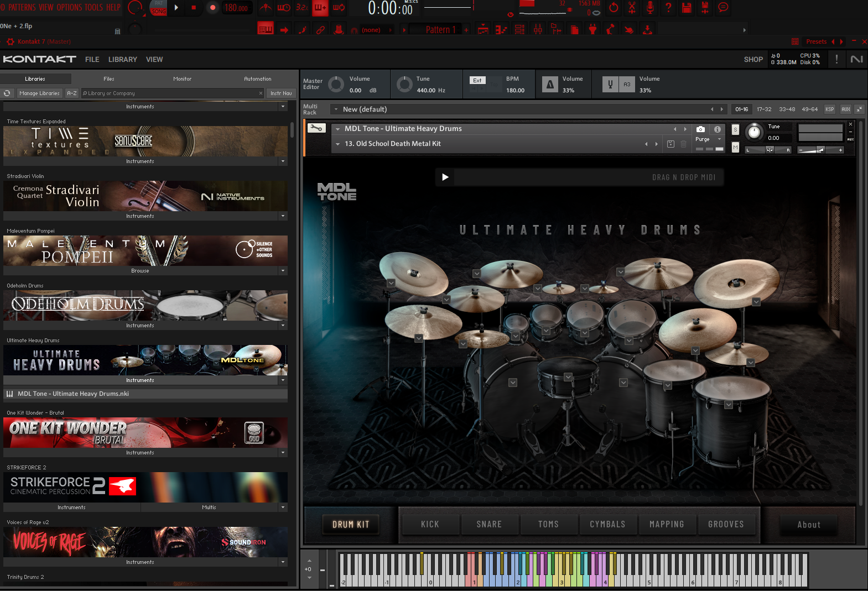Screen dimensions: 868x591
Task: Click the metronome icon in Master Editor
Action: pyautogui.click(x=550, y=84)
